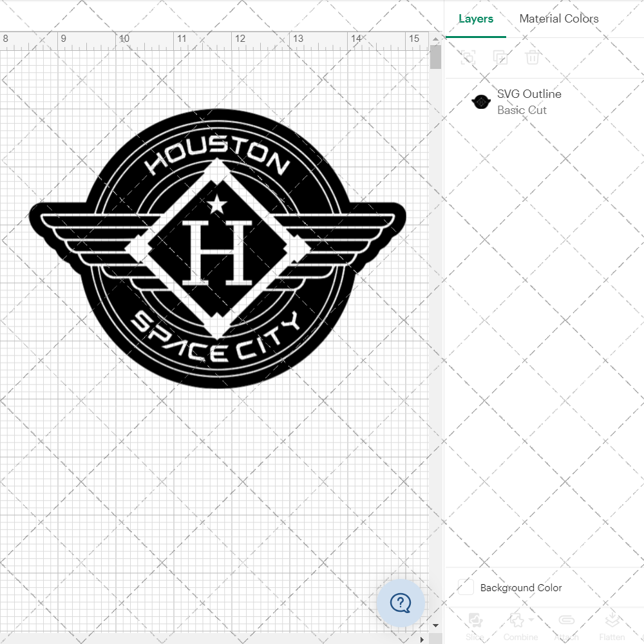The width and height of the screenshot is (644, 644).
Task: Click the canvas vertical scrollbar thumb
Action: tap(435, 57)
